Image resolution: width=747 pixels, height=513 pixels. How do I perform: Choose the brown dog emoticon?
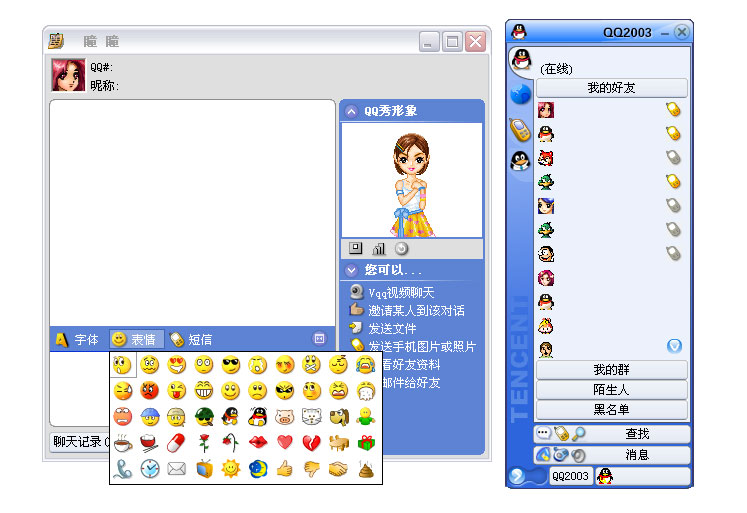[339, 417]
